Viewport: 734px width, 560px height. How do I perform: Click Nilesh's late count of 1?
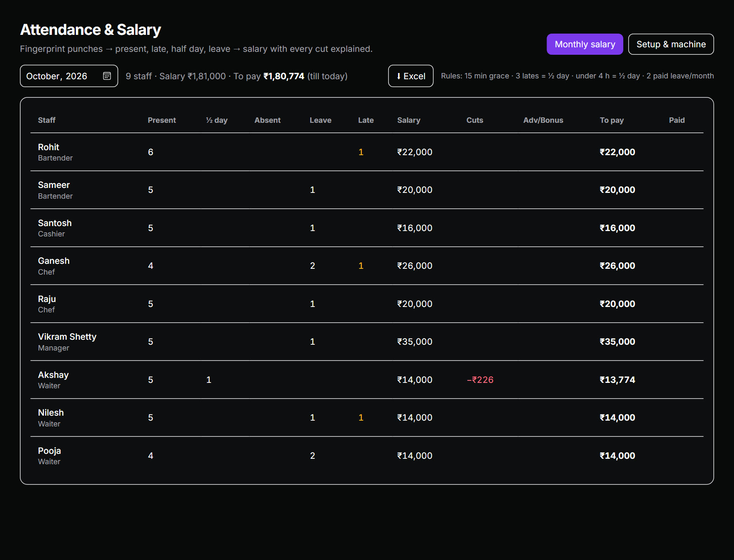click(x=361, y=418)
